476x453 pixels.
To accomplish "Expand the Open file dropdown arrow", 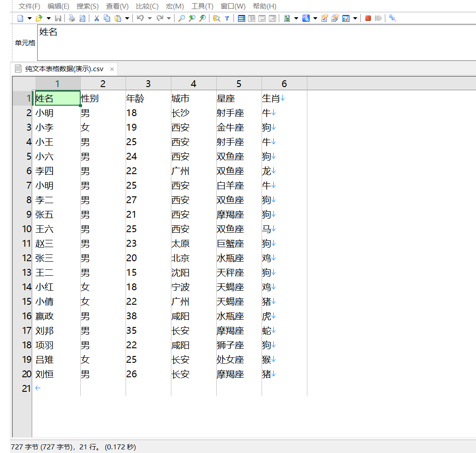I will click(49, 18).
